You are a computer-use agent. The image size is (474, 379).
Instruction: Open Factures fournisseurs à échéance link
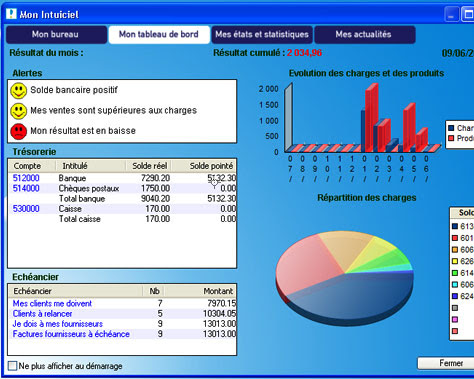coord(71,334)
